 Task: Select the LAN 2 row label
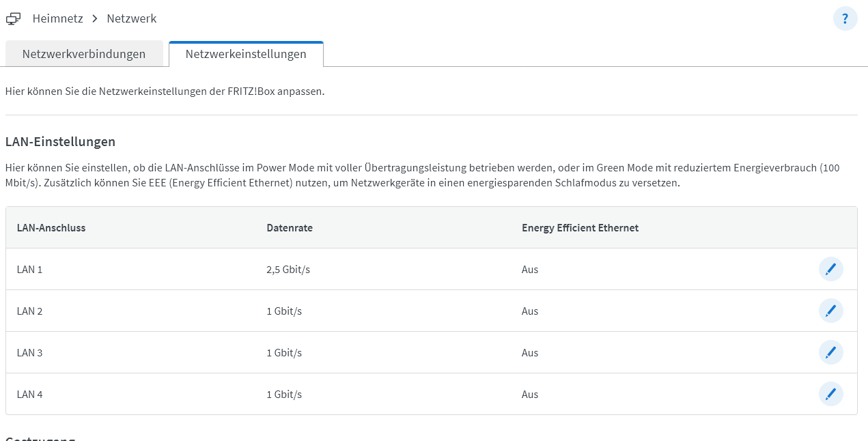30,311
